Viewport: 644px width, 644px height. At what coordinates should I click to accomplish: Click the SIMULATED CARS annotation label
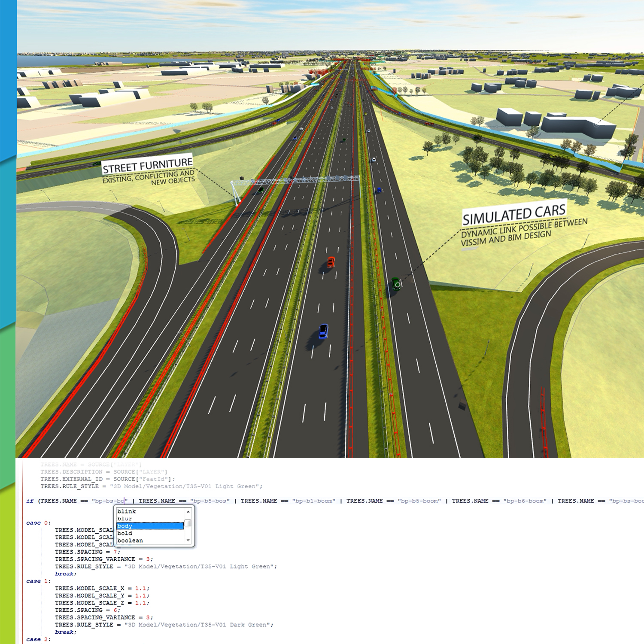tap(514, 214)
